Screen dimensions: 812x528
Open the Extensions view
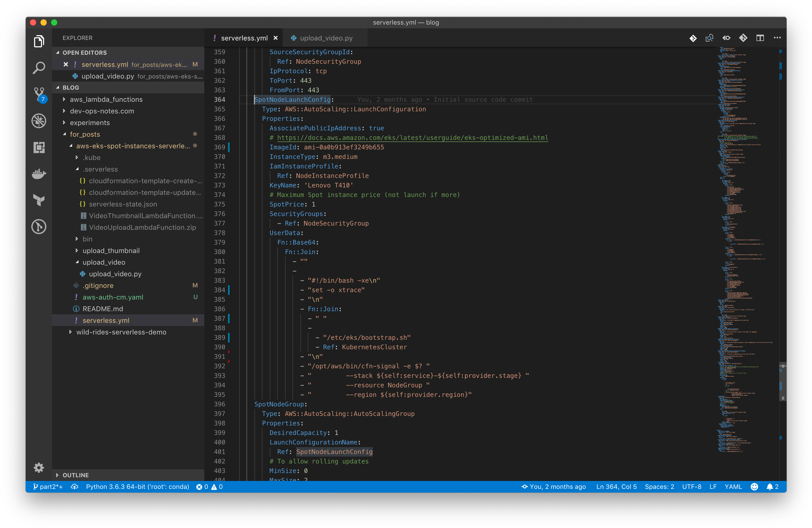(39, 148)
